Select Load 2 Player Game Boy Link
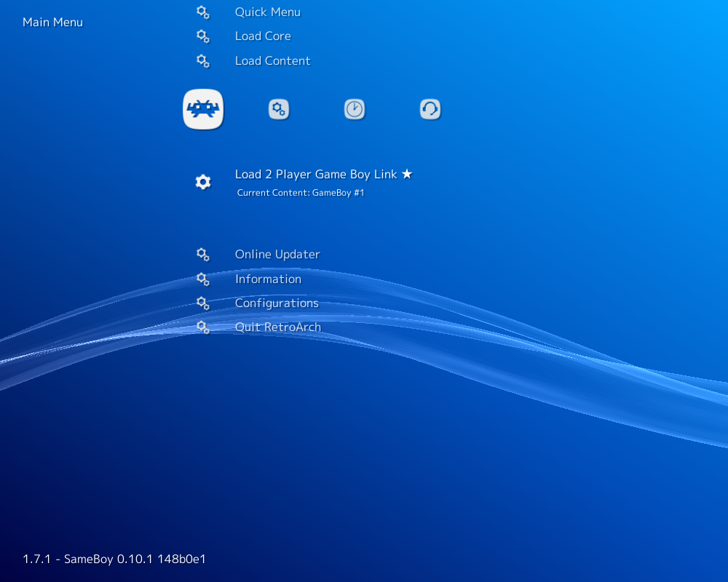 click(x=316, y=175)
